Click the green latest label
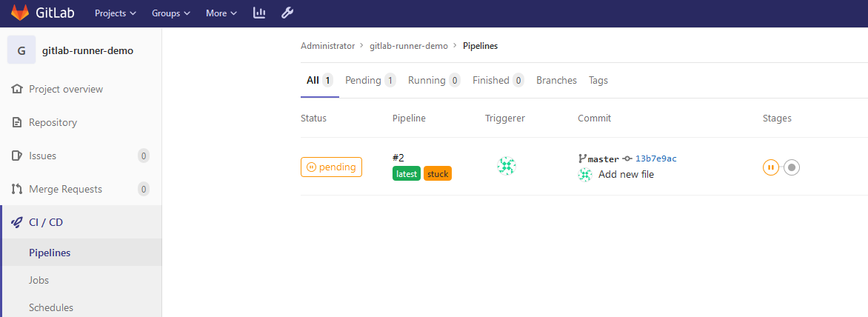868x317 pixels. (x=407, y=174)
